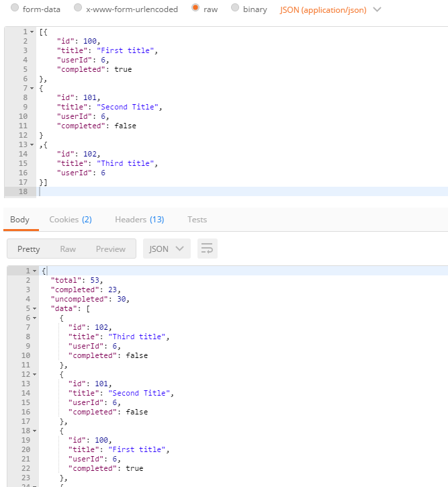Toggle the line wrap icon

point(208,249)
